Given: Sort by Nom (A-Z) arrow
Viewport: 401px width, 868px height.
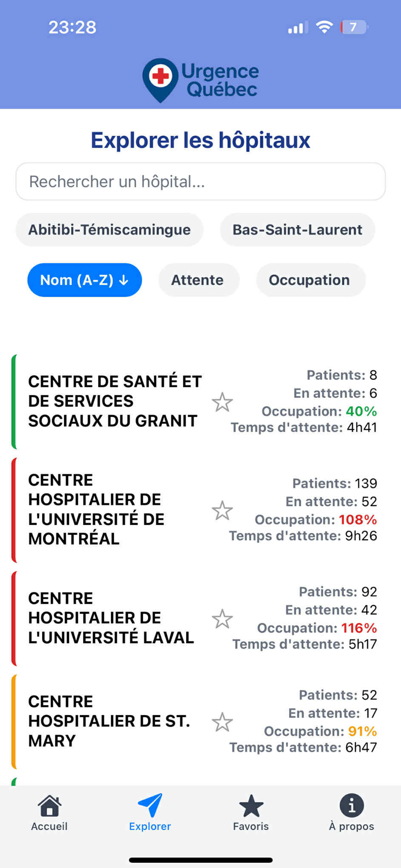Looking at the screenshot, I should 124,280.
